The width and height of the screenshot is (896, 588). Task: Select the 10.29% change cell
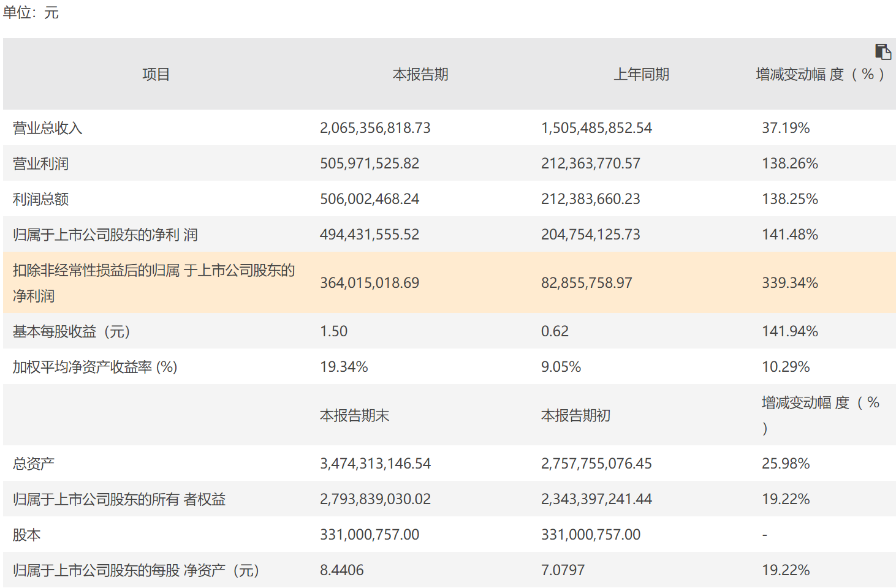click(x=786, y=367)
